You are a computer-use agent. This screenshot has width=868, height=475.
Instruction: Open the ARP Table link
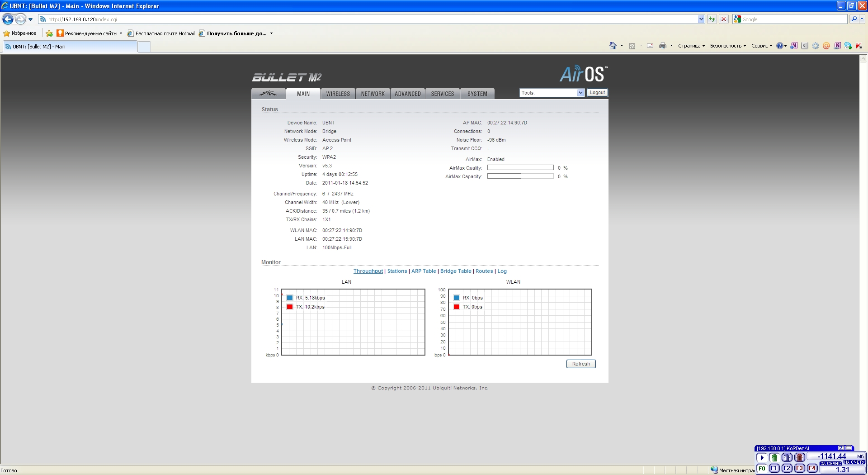point(424,271)
